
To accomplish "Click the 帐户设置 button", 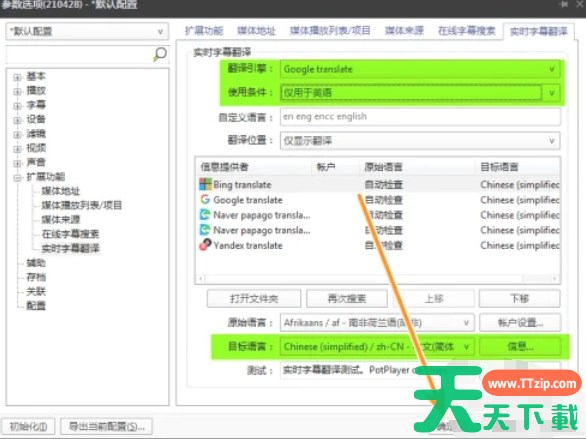I will click(x=520, y=322).
